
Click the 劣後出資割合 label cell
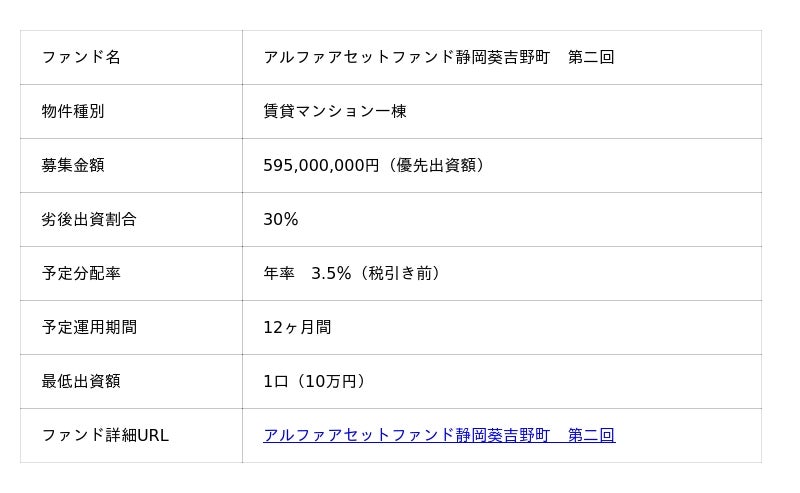(89, 219)
